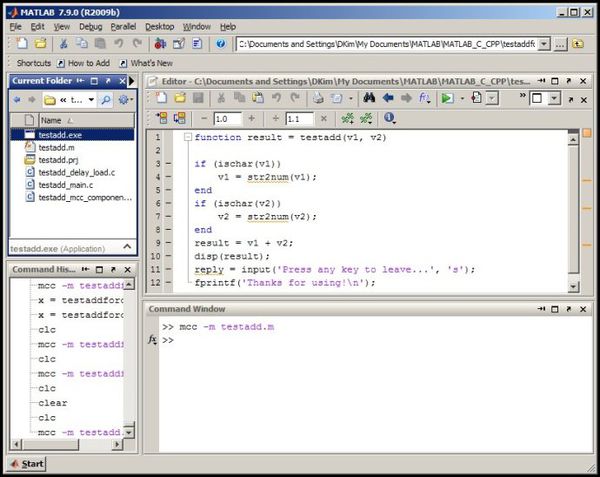This screenshot has height=477, width=600.
Task: Expand file details panel chevron for testadd.exe
Action: (x=127, y=247)
